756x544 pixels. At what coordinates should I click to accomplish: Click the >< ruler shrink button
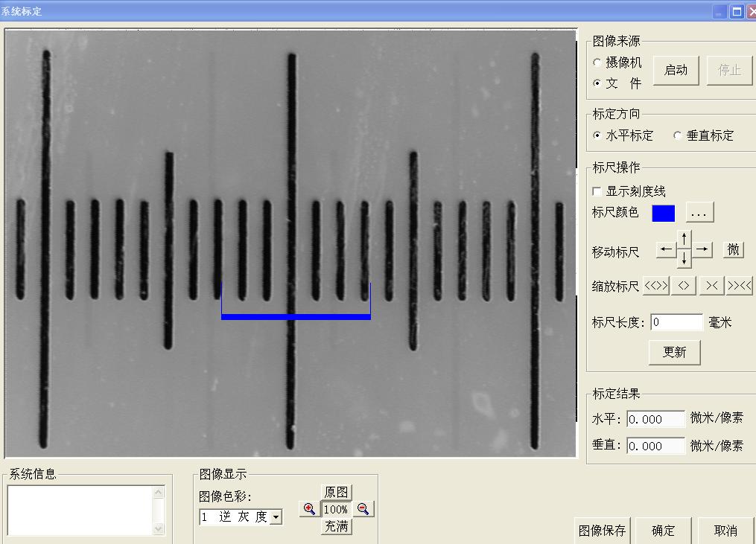pyautogui.click(x=711, y=286)
